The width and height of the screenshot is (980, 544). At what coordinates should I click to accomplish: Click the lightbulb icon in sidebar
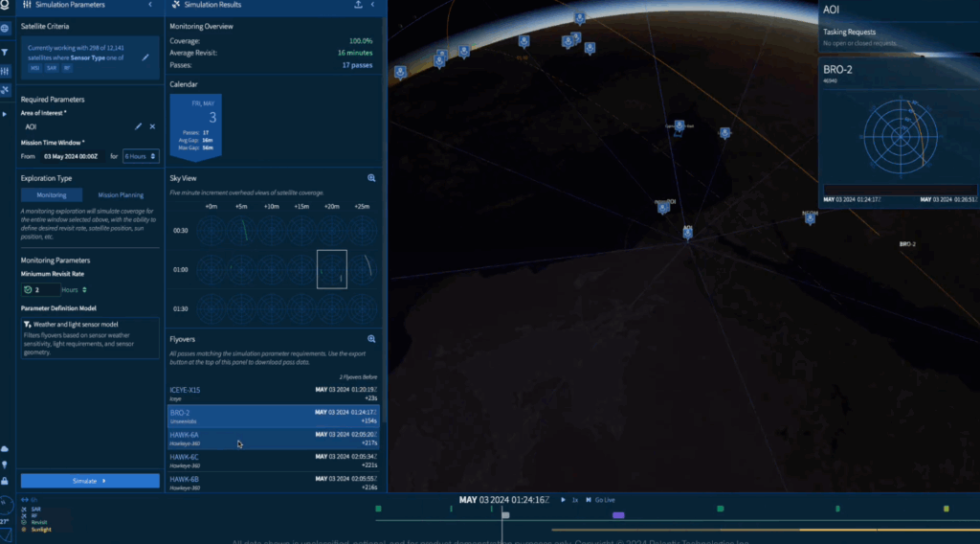[x=5, y=465]
